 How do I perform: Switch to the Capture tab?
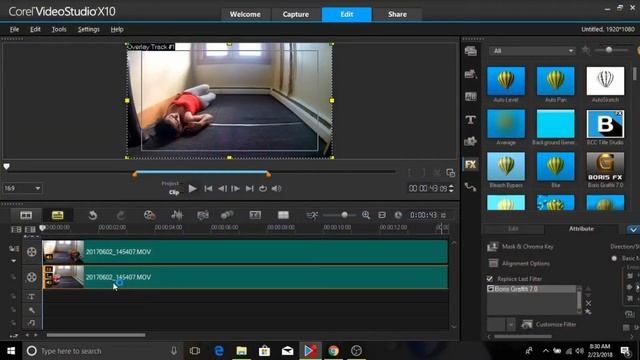[x=296, y=14]
